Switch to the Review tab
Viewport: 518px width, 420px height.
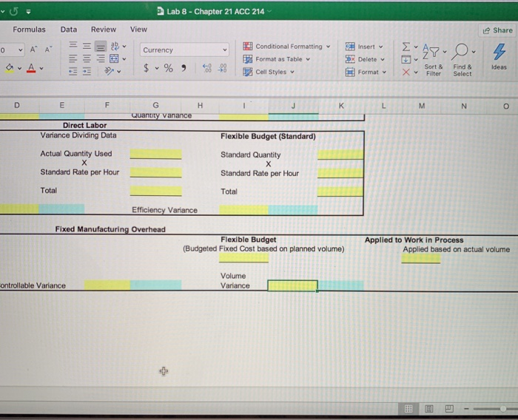click(x=104, y=30)
